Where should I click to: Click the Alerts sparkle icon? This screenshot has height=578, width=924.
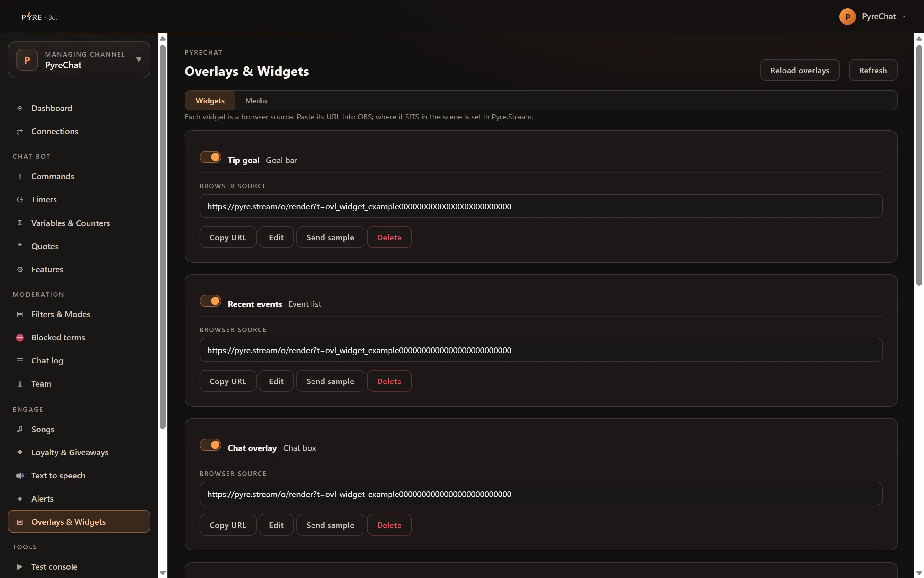click(x=20, y=499)
